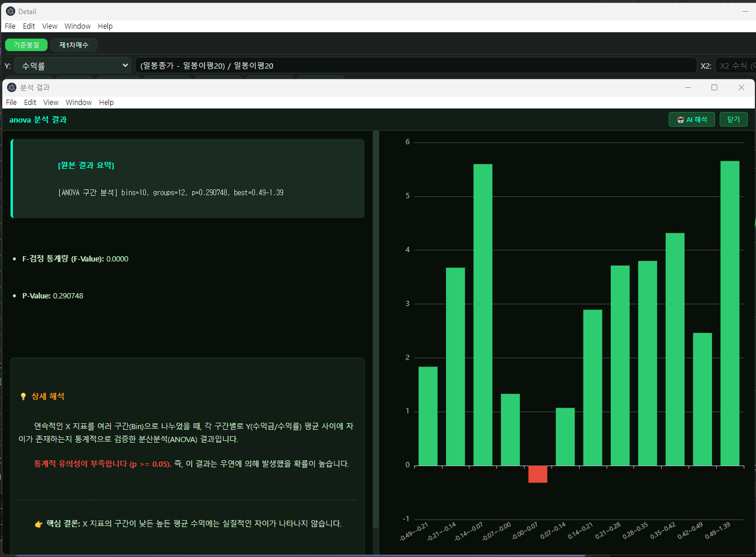Open Window menu in Detail window

pos(77,26)
